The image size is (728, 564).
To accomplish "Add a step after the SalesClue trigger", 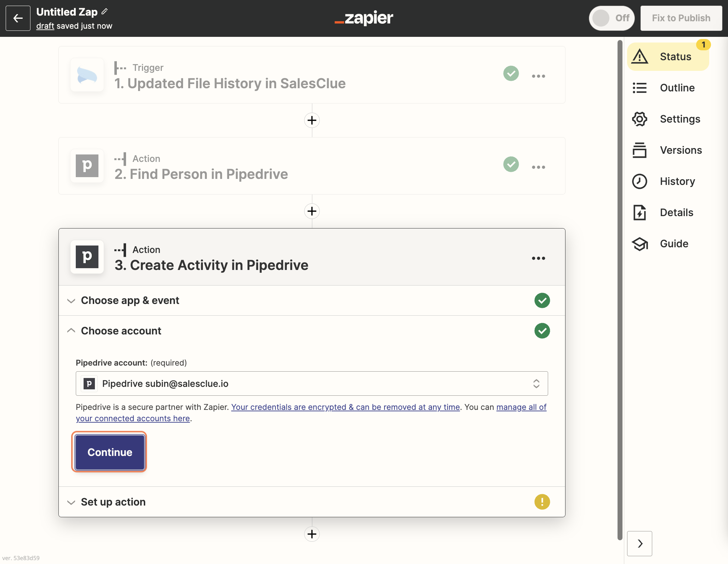I will click(x=312, y=120).
